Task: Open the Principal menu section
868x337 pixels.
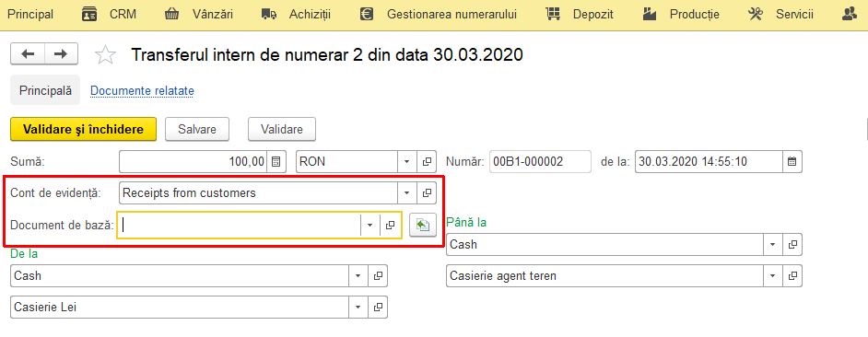Action: click(30, 15)
